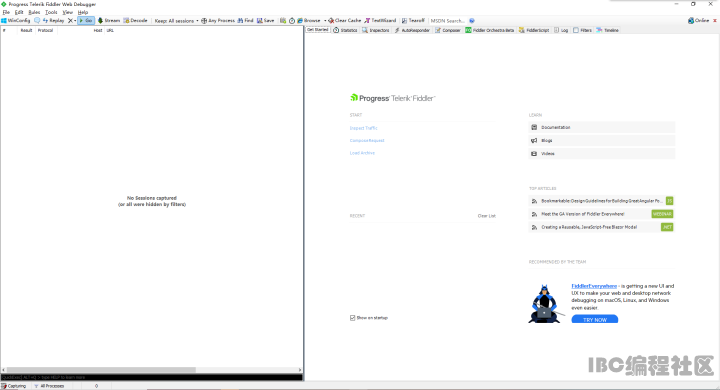Click the comment speech bubble icon

37,21
